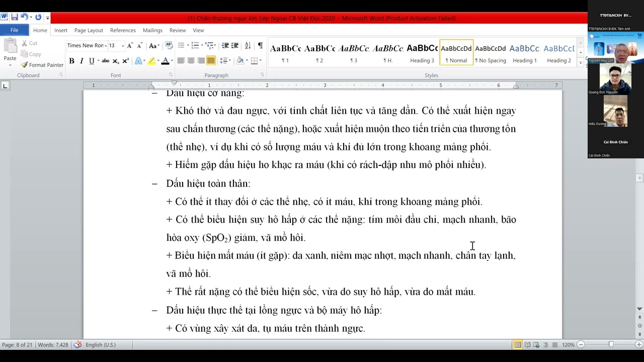Center-align the paragraph
This screenshot has height=362, width=644.
(x=191, y=61)
